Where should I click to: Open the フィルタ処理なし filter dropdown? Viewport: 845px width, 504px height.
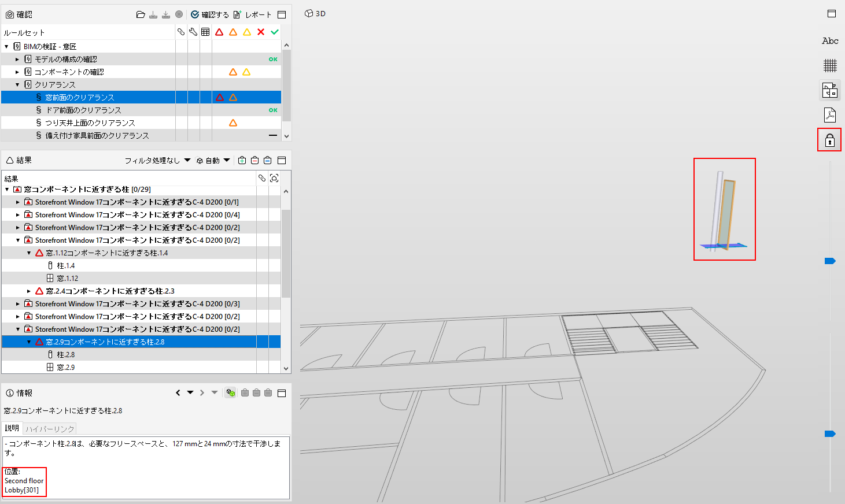click(157, 160)
